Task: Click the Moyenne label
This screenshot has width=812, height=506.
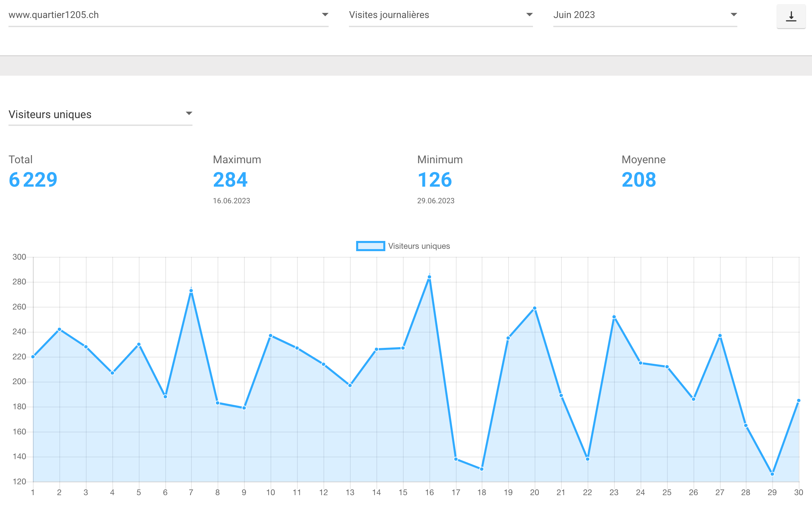Action: pyautogui.click(x=644, y=160)
